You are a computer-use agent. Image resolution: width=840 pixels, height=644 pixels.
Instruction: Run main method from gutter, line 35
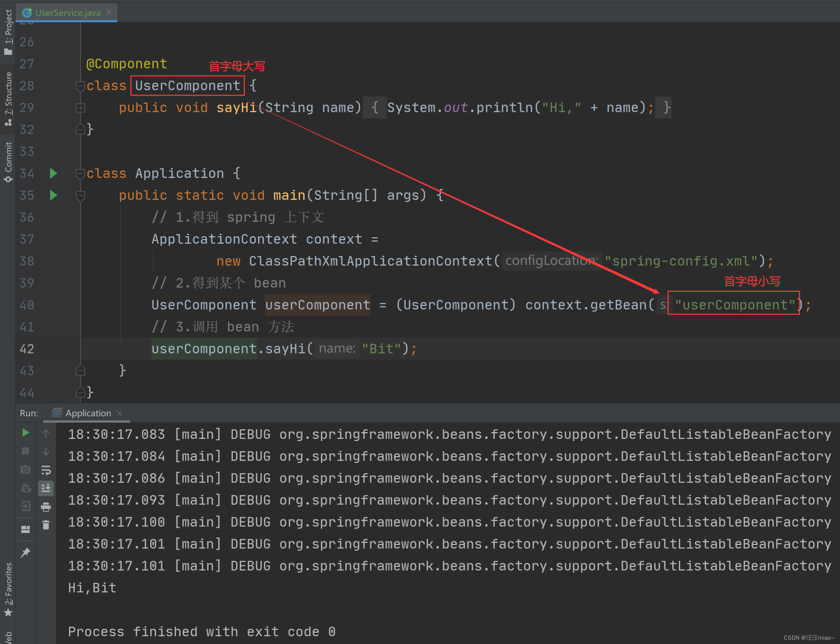point(54,195)
